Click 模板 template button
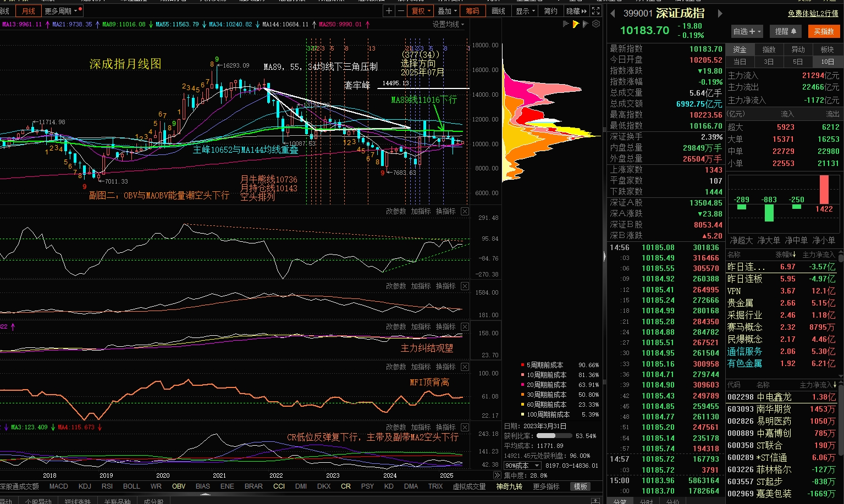The width and height of the screenshot is (844, 504). [x=581, y=486]
